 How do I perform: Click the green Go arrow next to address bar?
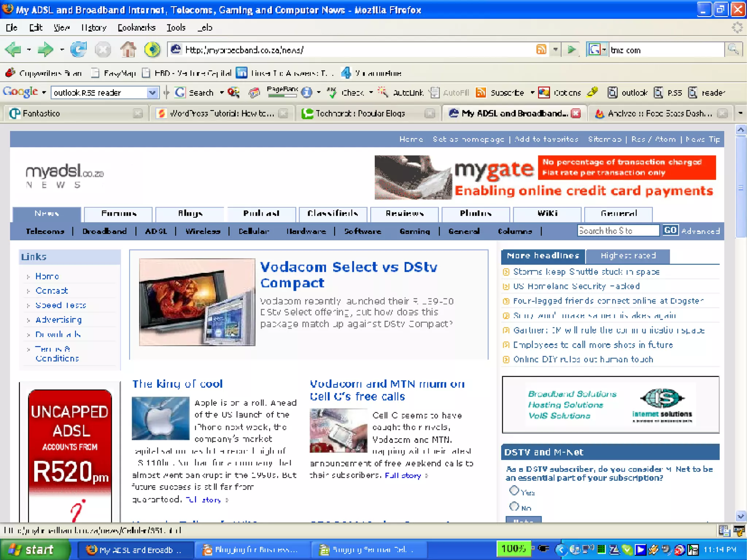572,49
